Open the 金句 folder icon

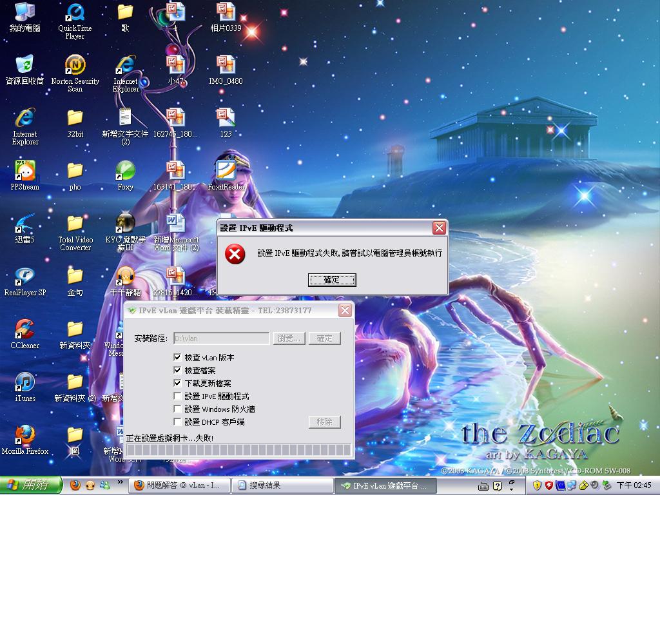point(75,282)
